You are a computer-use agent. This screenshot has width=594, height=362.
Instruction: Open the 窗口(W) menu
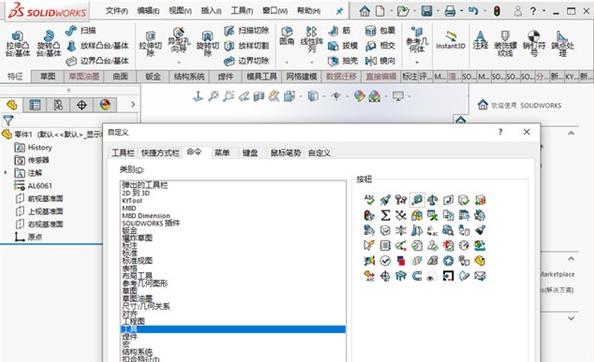(x=275, y=11)
